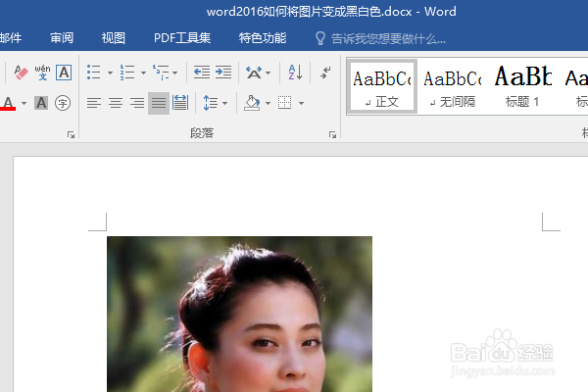
Task: Apply the 正文 style
Action: pyautogui.click(x=382, y=86)
